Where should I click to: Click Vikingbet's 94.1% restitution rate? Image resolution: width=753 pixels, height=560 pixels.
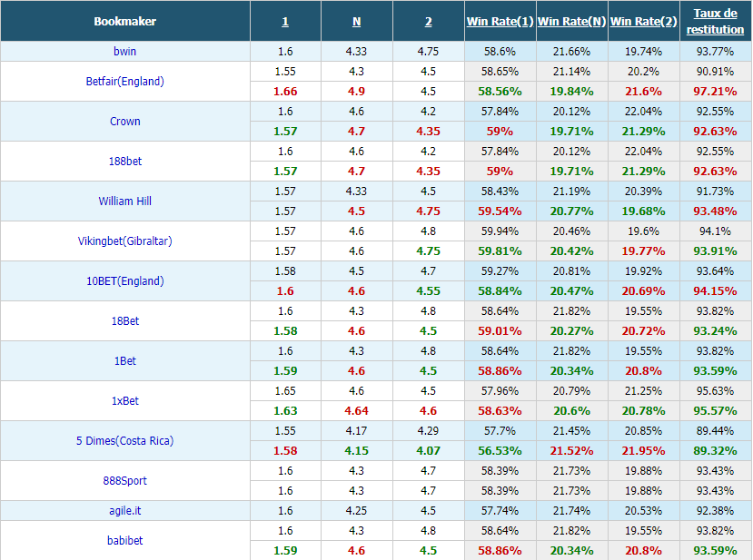[715, 231]
